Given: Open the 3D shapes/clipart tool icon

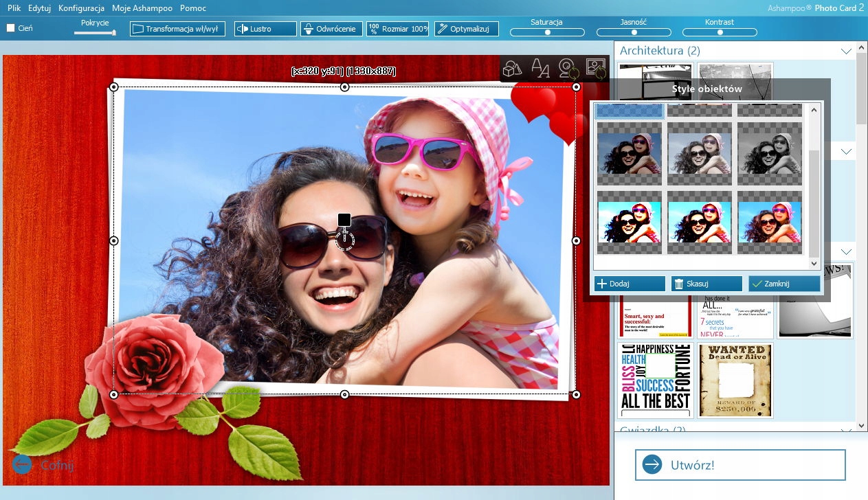Looking at the screenshot, I should [x=513, y=69].
